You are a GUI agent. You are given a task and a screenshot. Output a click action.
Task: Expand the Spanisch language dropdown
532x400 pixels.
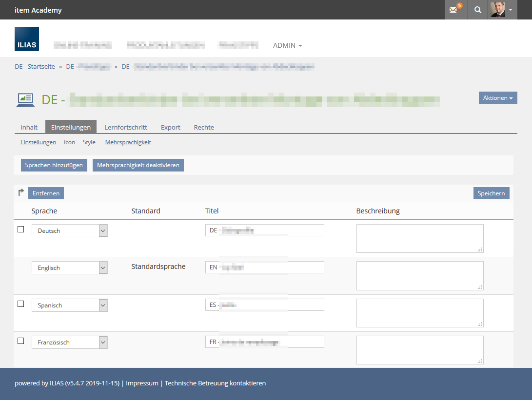click(69, 305)
